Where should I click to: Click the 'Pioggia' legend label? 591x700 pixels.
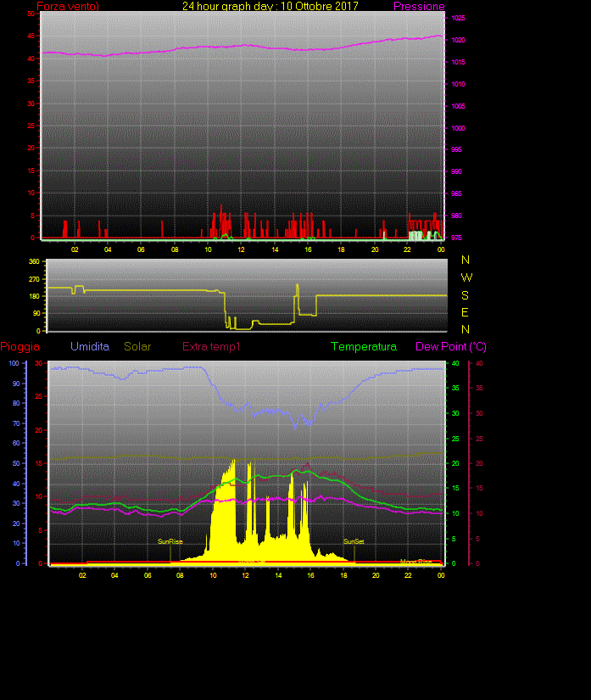20,346
